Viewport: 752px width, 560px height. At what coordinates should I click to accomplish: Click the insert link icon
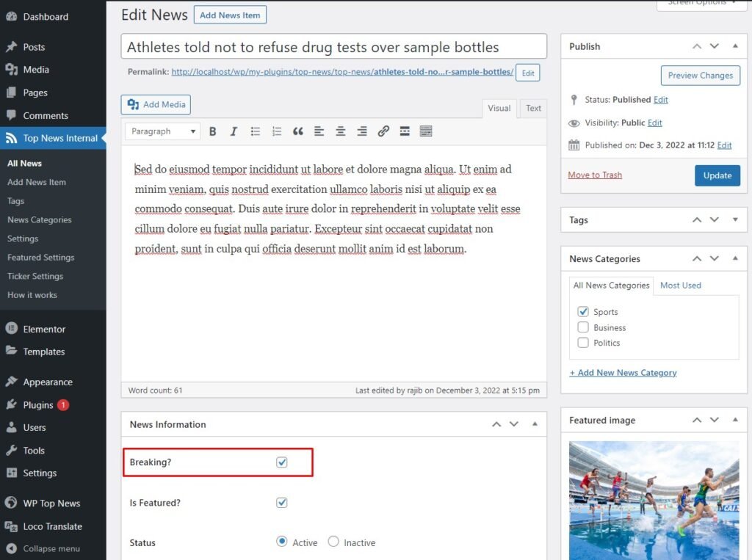pos(383,131)
